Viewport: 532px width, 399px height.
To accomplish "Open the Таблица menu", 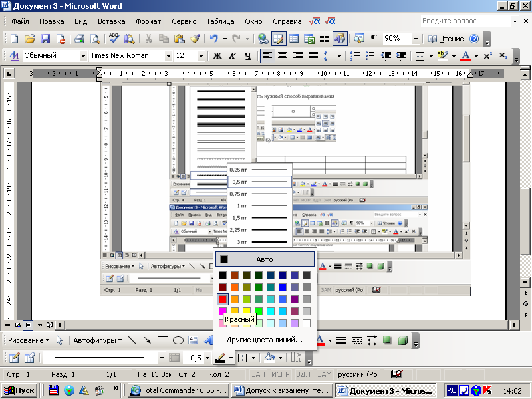I will (x=220, y=21).
